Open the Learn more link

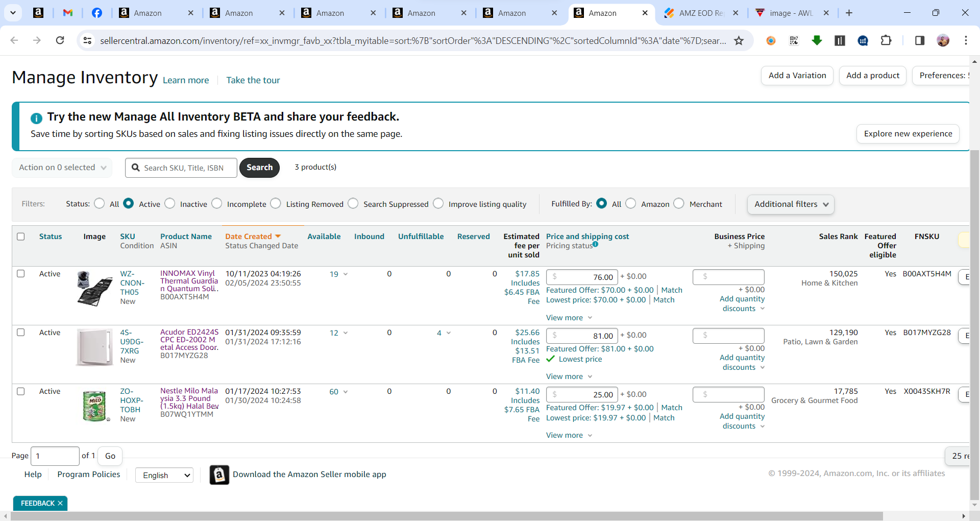pos(186,80)
